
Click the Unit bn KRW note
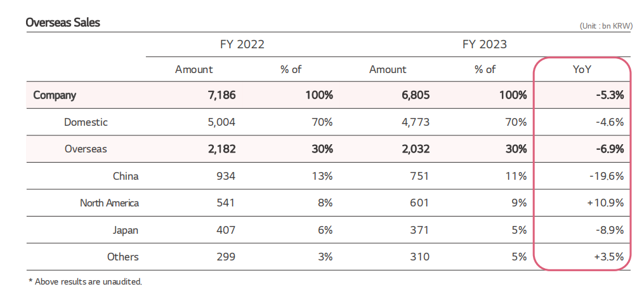tap(605, 26)
